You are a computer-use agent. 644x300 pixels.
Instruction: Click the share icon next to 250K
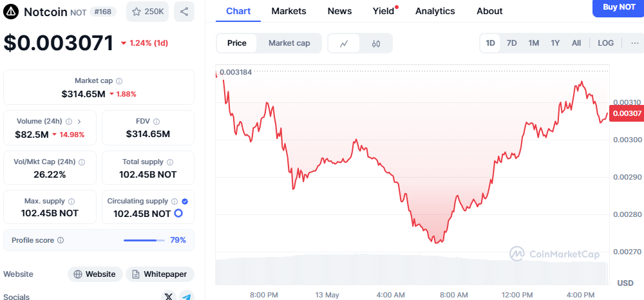pyautogui.click(x=184, y=12)
